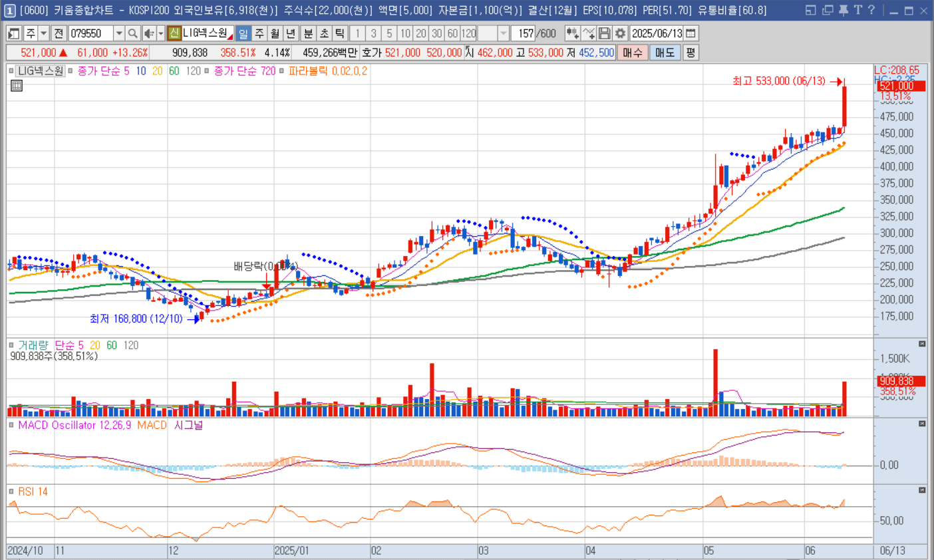Select interval preset 60
934x560 pixels.
tap(452, 33)
